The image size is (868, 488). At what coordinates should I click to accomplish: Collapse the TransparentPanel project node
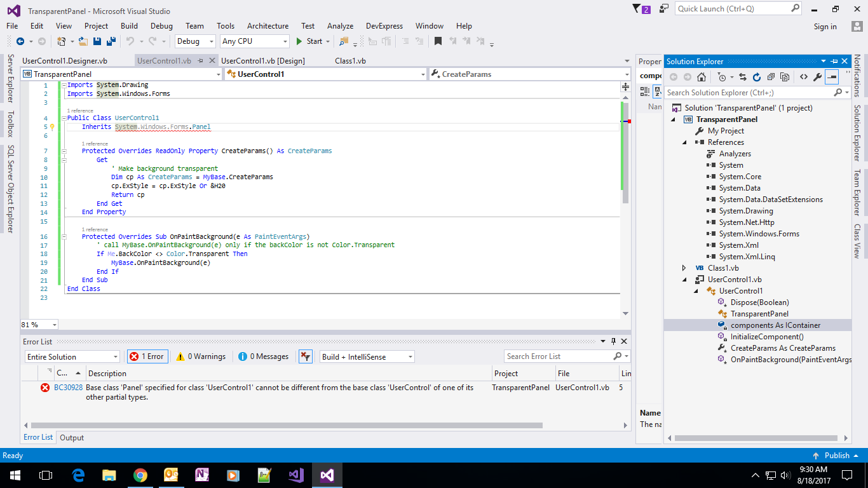pyautogui.click(x=673, y=119)
